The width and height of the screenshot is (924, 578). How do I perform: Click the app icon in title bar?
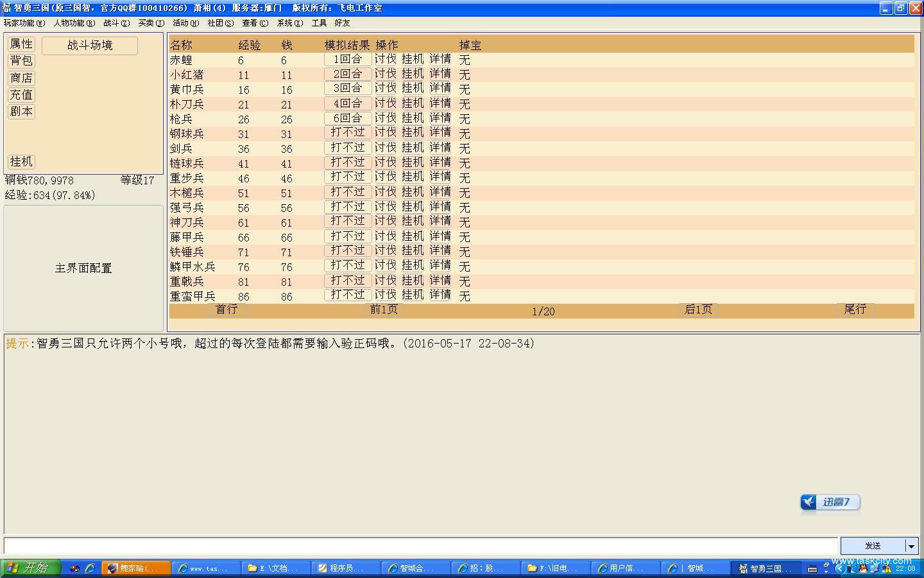coord(6,8)
